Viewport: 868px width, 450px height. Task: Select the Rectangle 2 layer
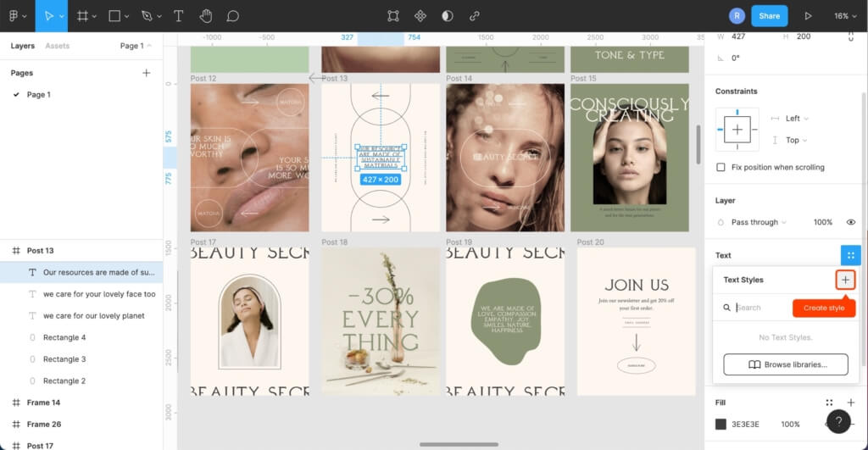tap(81, 381)
